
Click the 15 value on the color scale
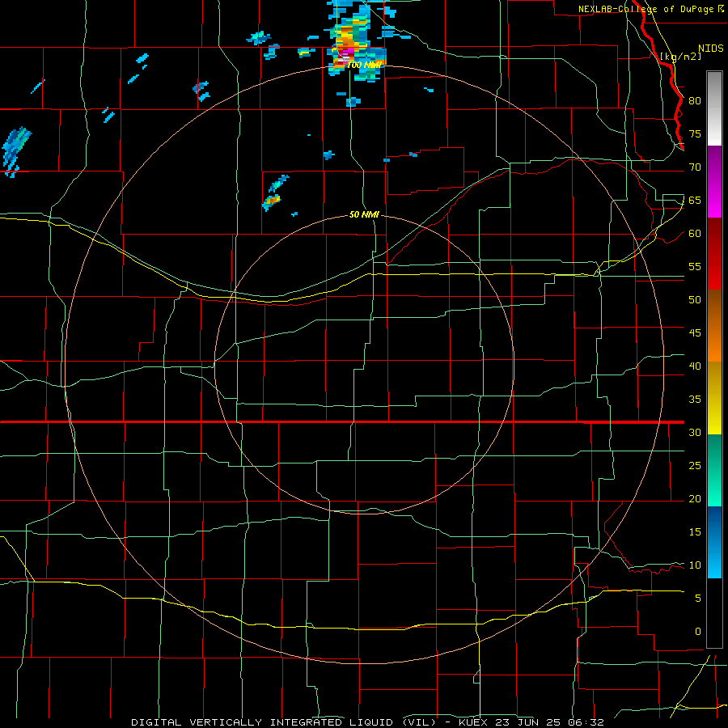pos(695,531)
